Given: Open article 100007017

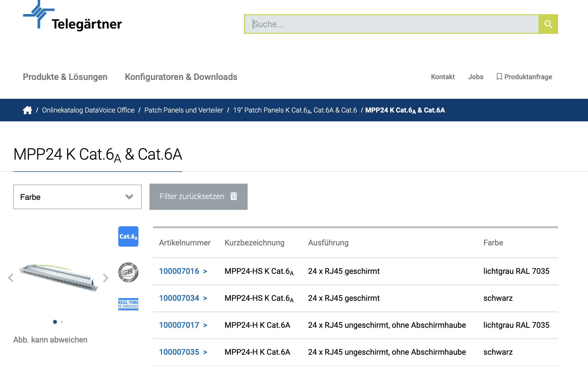Looking at the screenshot, I should click(183, 325).
